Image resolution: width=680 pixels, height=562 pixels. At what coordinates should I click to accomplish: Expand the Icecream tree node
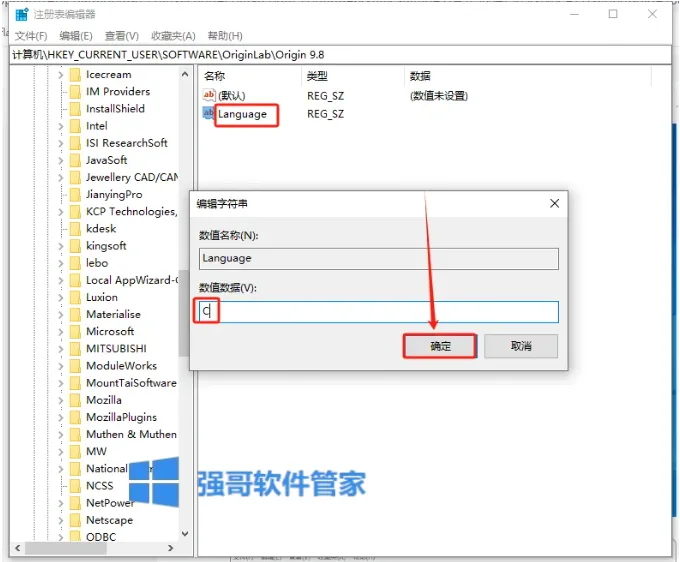pyautogui.click(x=61, y=75)
